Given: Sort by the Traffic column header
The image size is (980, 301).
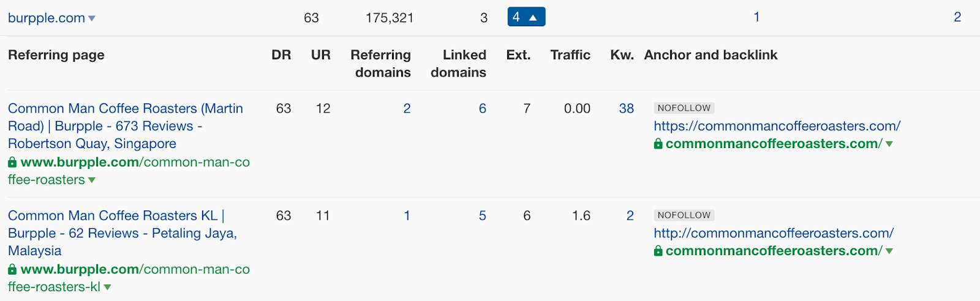Looking at the screenshot, I should (570, 55).
